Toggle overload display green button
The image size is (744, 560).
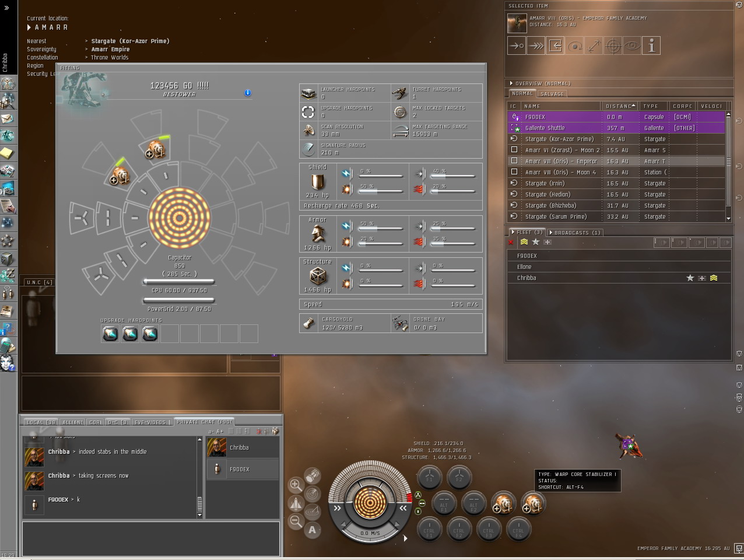(x=418, y=511)
